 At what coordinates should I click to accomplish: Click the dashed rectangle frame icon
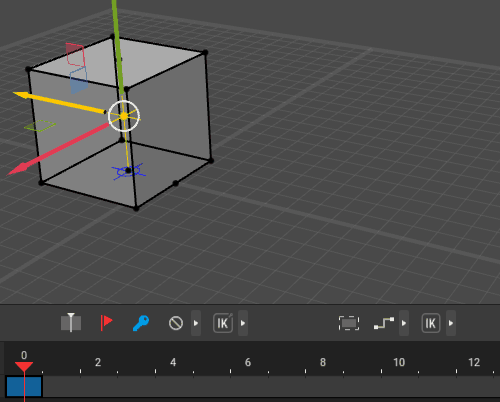click(349, 323)
